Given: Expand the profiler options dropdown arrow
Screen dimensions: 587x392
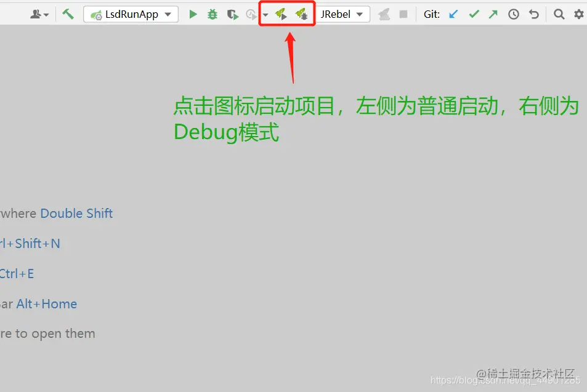Looking at the screenshot, I should [265, 14].
